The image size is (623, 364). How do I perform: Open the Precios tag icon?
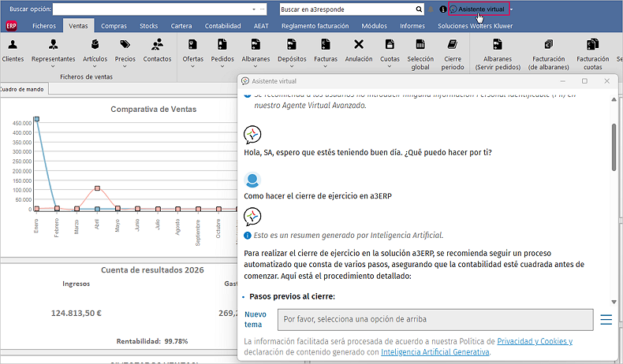(x=125, y=44)
